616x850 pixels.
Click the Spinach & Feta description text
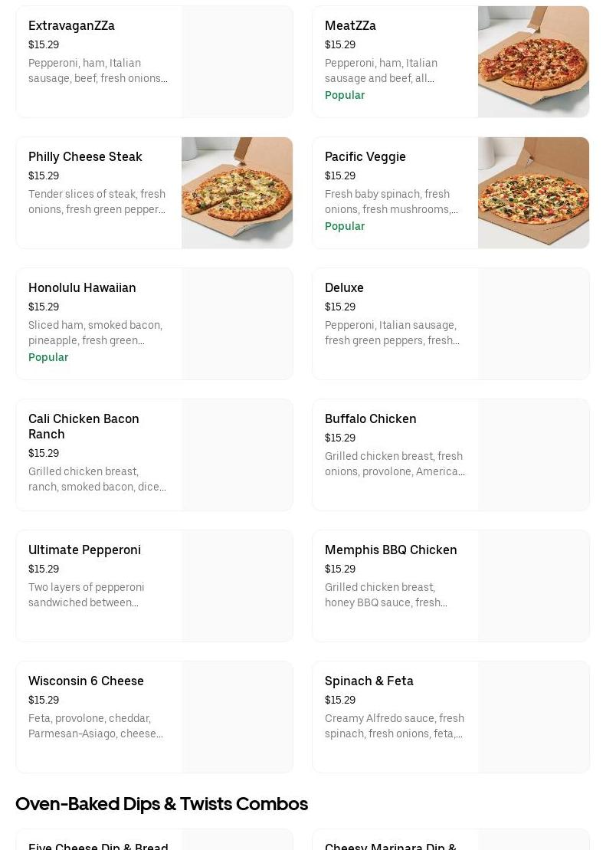pyautogui.click(x=394, y=726)
